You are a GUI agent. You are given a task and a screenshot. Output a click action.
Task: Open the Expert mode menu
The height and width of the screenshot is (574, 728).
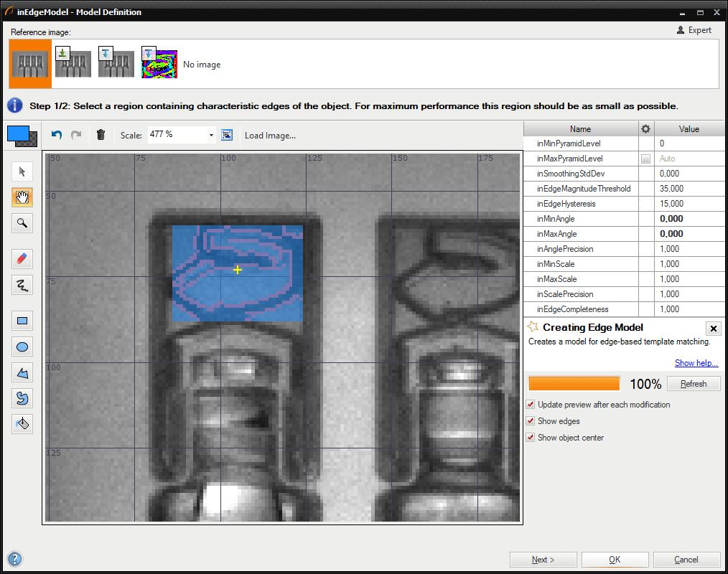tap(694, 30)
